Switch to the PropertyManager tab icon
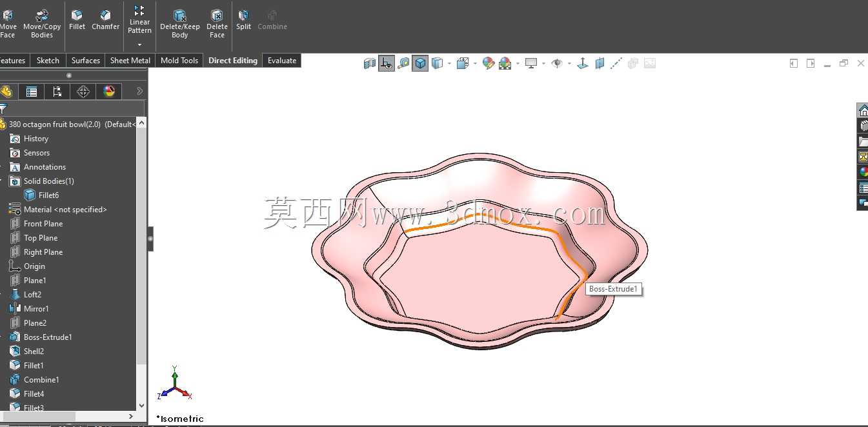 pos(32,92)
